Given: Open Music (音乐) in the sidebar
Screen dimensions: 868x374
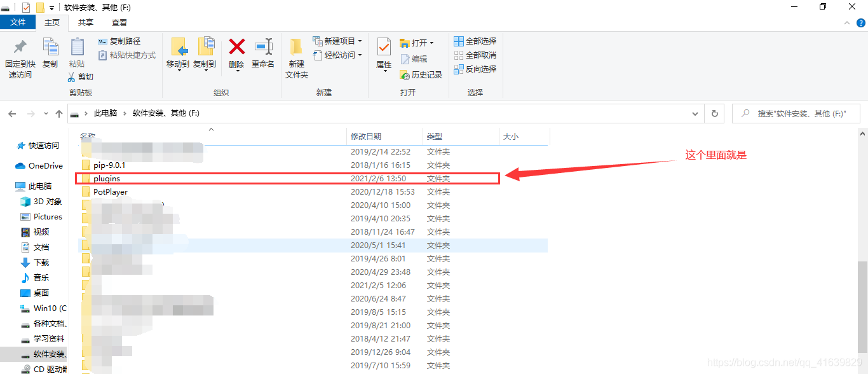Looking at the screenshot, I should coord(35,278).
